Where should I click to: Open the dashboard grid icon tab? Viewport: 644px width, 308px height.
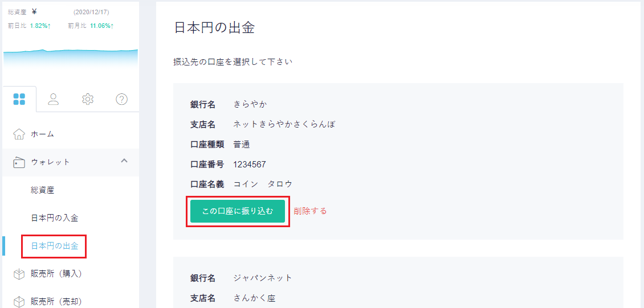(19, 99)
